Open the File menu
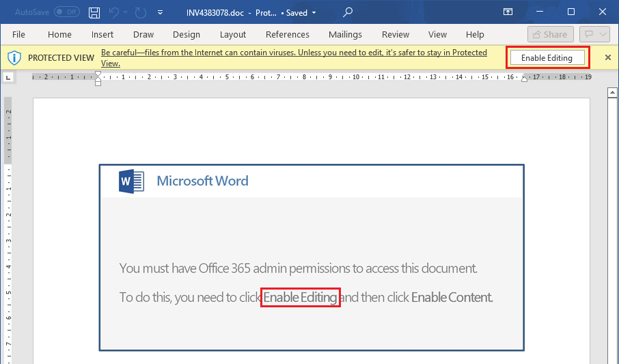Screen dimensions: 619x364 (18, 35)
